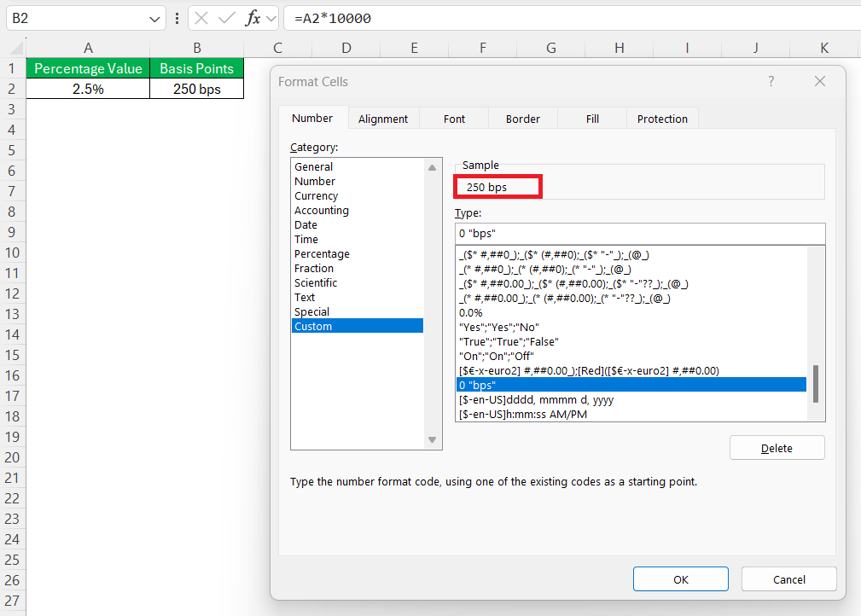861x616 pixels.
Task: Click the fx insert function icon
Action: click(x=253, y=19)
